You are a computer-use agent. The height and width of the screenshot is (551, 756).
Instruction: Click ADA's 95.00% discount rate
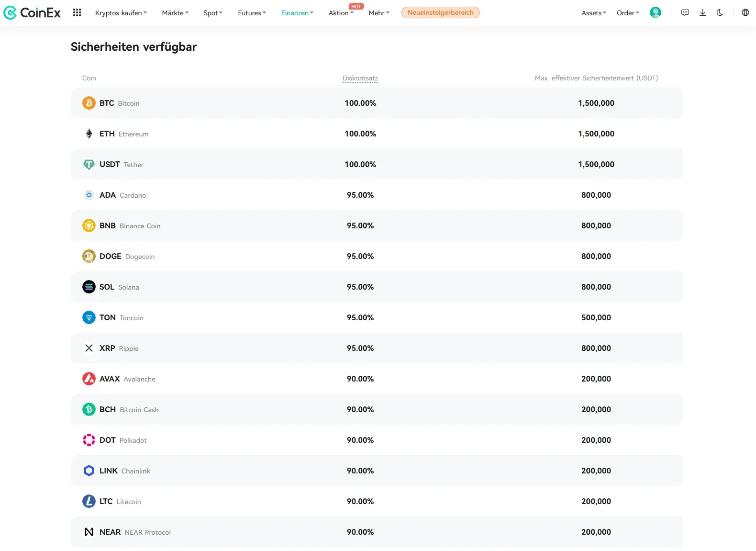point(360,195)
